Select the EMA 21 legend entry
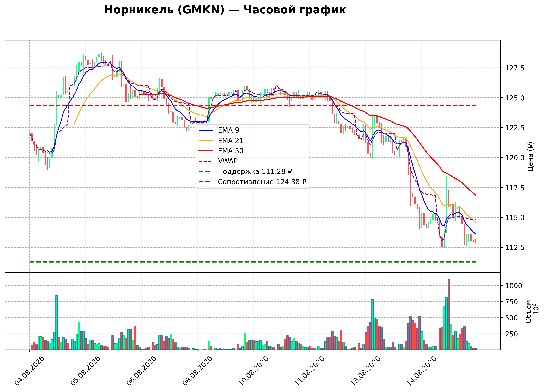The height and width of the screenshot is (392, 545). (x=221, y=141)
